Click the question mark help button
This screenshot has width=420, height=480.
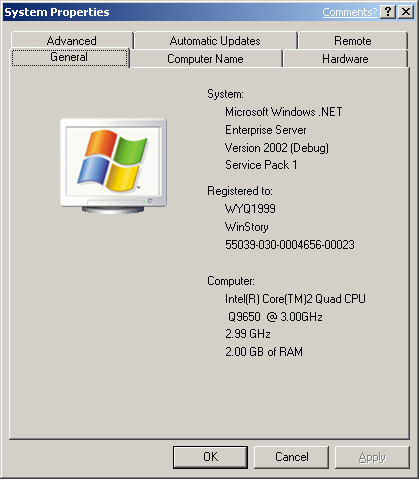coord(388,12)
